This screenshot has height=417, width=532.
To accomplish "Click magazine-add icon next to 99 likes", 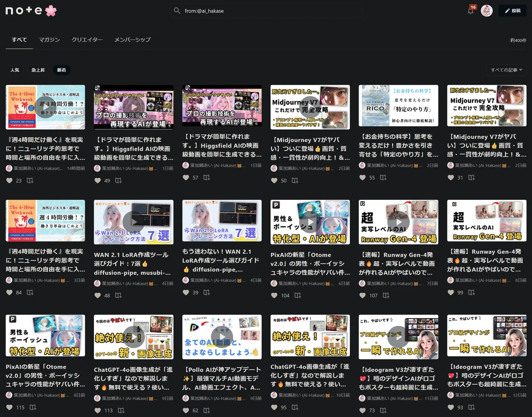I will (x=472, y=292).
